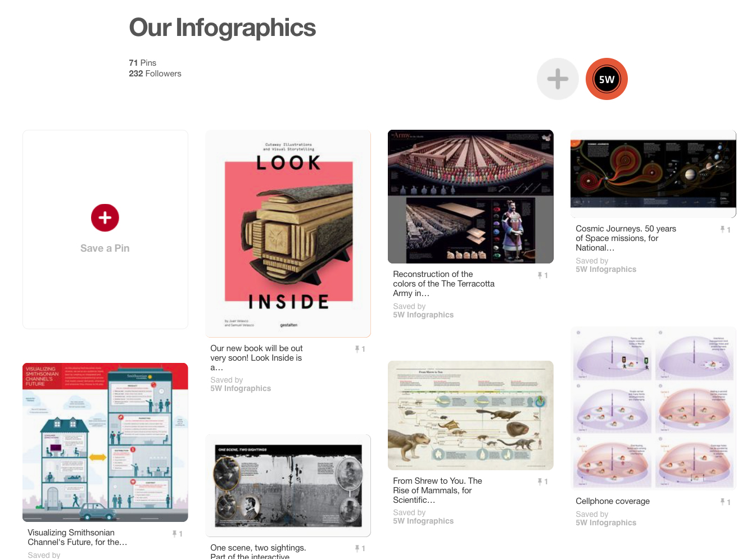Click the Save a Pin label
The width and height of the screenshot is (756, 559).
coord(105,248)
